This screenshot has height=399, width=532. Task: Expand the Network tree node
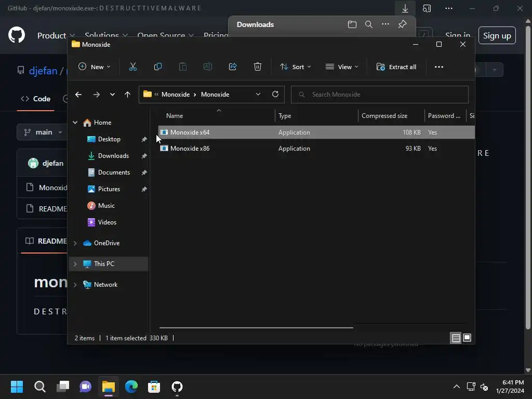(75, 285)
